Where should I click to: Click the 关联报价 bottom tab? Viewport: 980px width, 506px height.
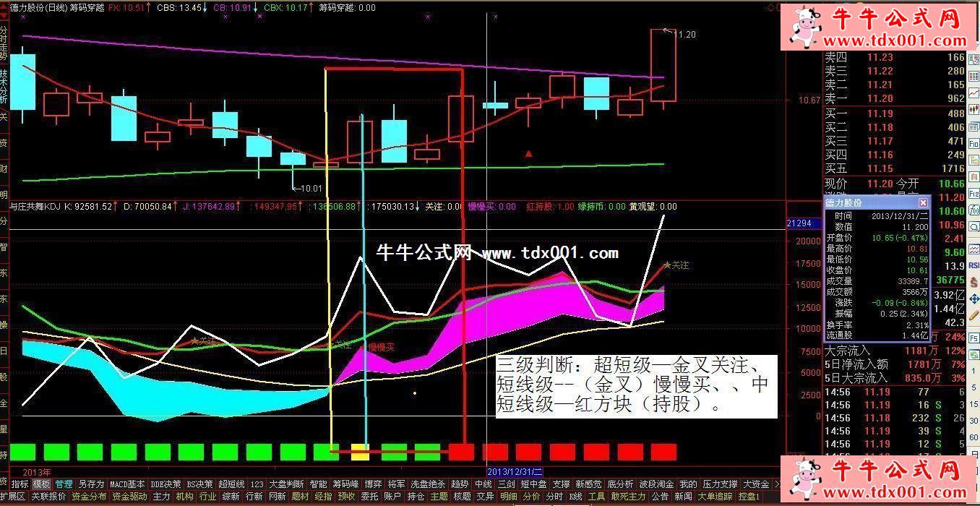click(48, 497)
